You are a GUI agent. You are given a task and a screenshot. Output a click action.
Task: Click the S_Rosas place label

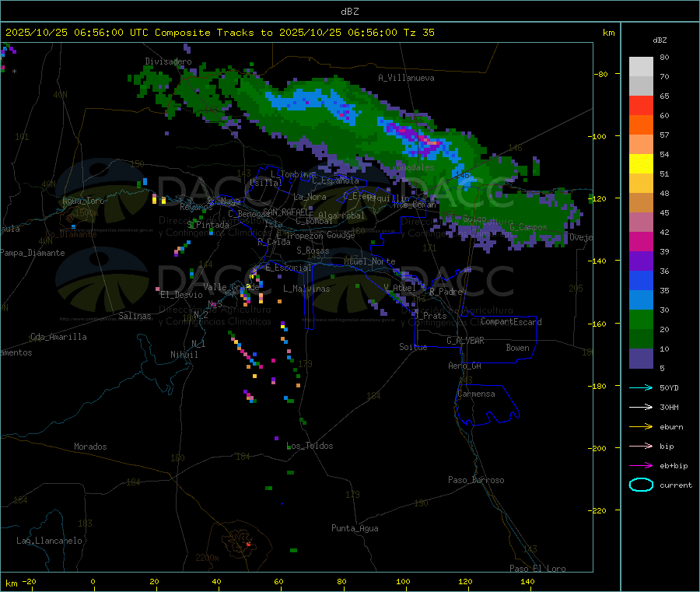(x=313, y=250)
